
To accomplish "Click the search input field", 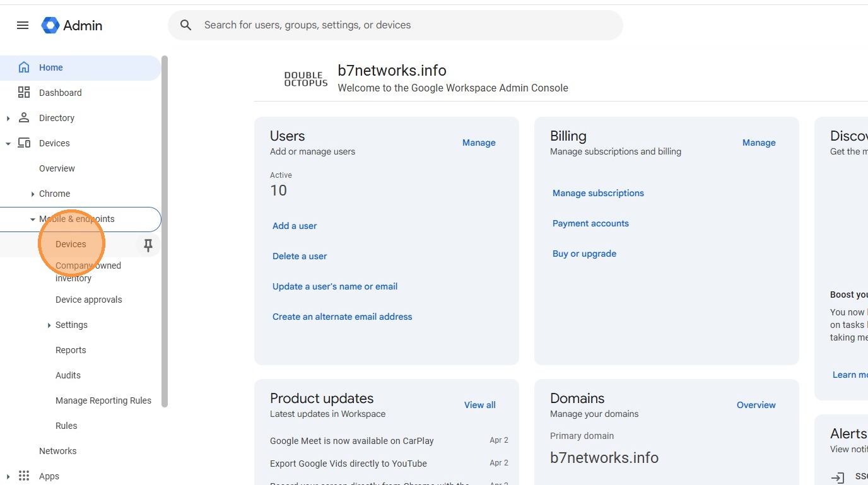I will click(x=396, y=25).
